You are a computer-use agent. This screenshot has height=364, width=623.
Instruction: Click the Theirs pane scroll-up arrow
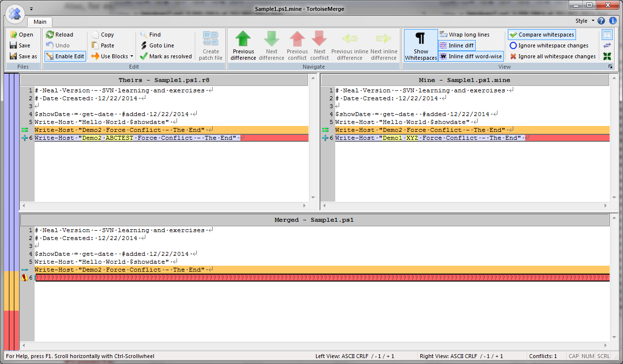click(x=313, y=78)
